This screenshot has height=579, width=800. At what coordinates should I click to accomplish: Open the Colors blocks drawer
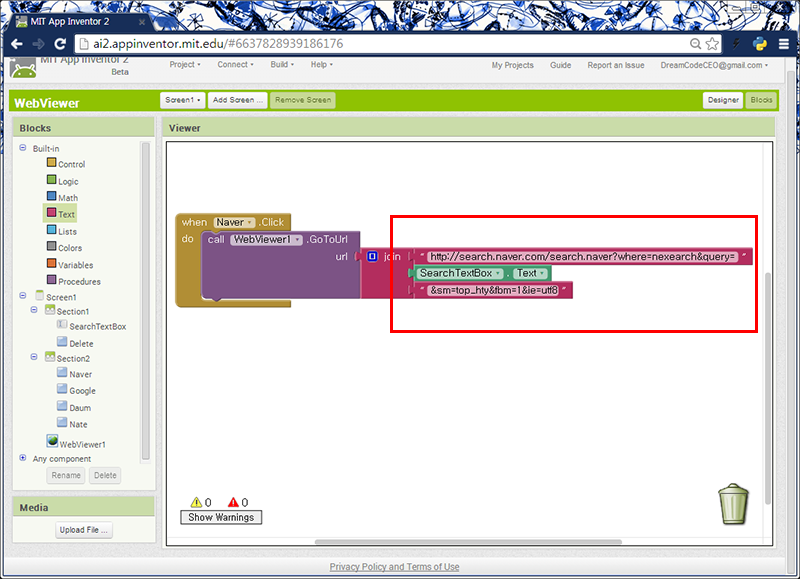click(x=64, y=247)
